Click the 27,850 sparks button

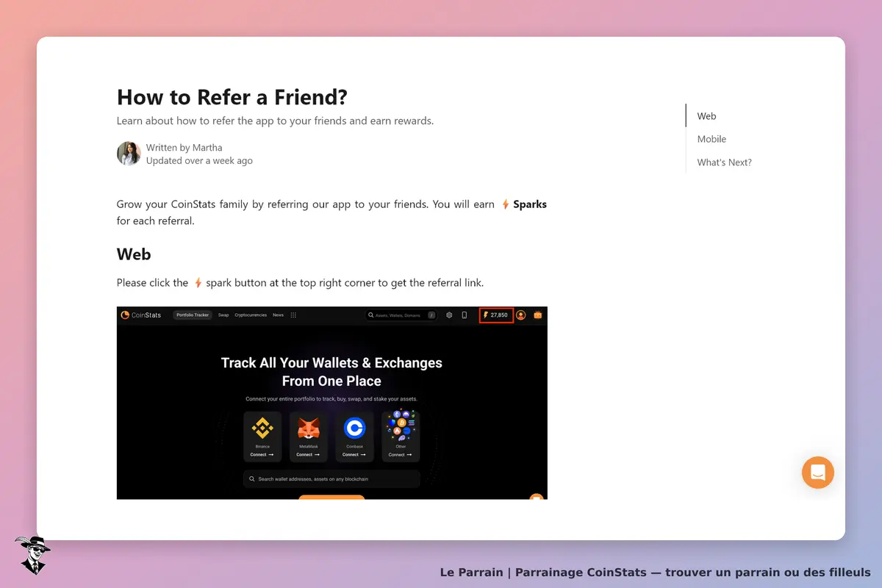[x=496, y=315]
